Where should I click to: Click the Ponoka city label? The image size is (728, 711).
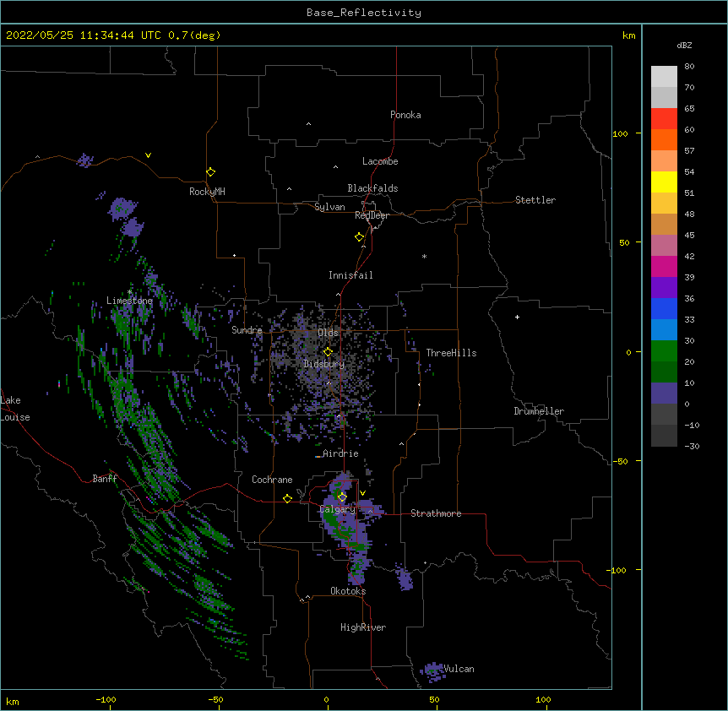405,115
